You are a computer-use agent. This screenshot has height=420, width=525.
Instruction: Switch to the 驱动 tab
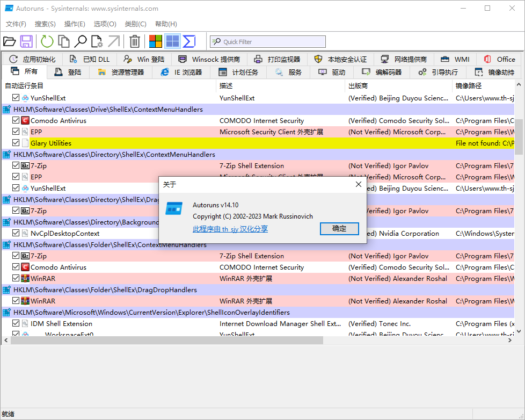click(x=332, y=72)
